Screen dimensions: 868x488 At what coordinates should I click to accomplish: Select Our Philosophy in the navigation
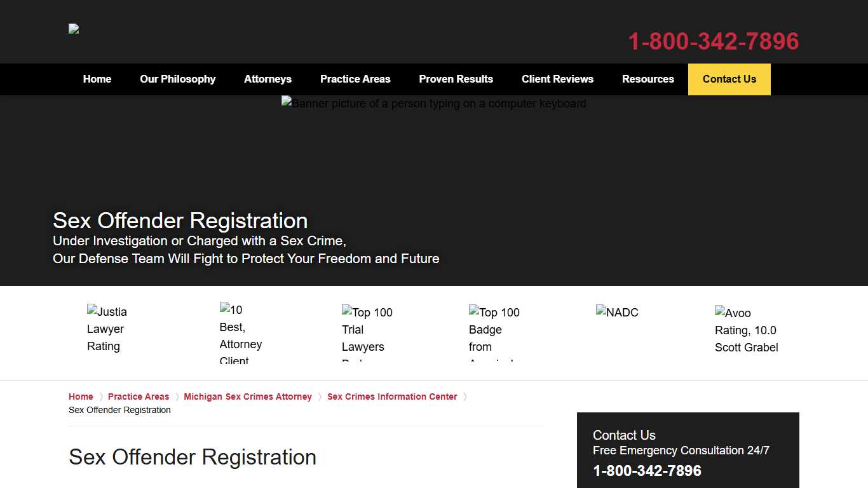178,79
